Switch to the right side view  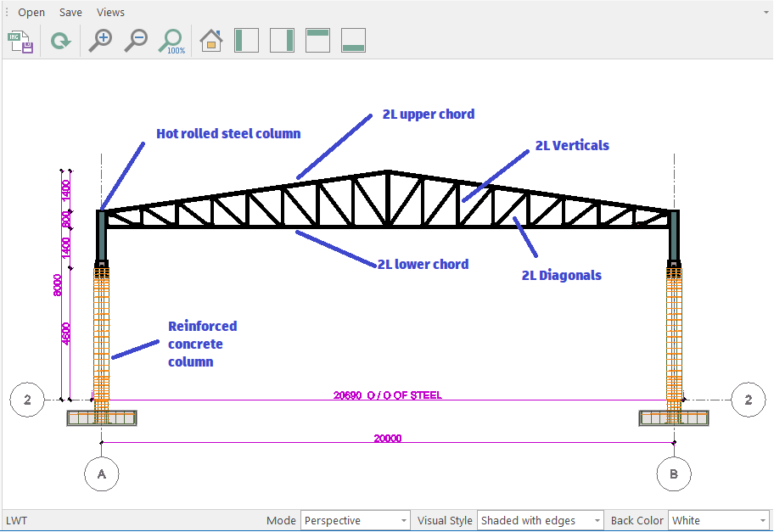pyautogui.click(x=282, y=40)
